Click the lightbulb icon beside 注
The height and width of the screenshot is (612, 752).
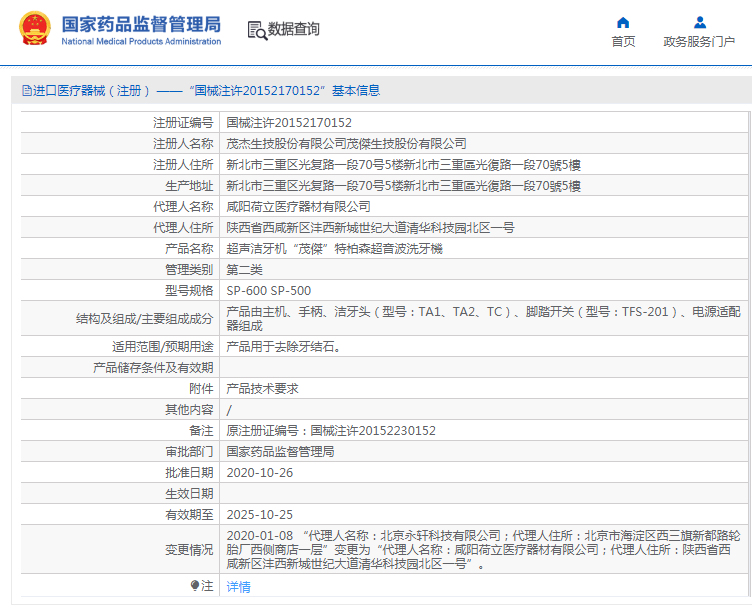click(x=195, y=586)
